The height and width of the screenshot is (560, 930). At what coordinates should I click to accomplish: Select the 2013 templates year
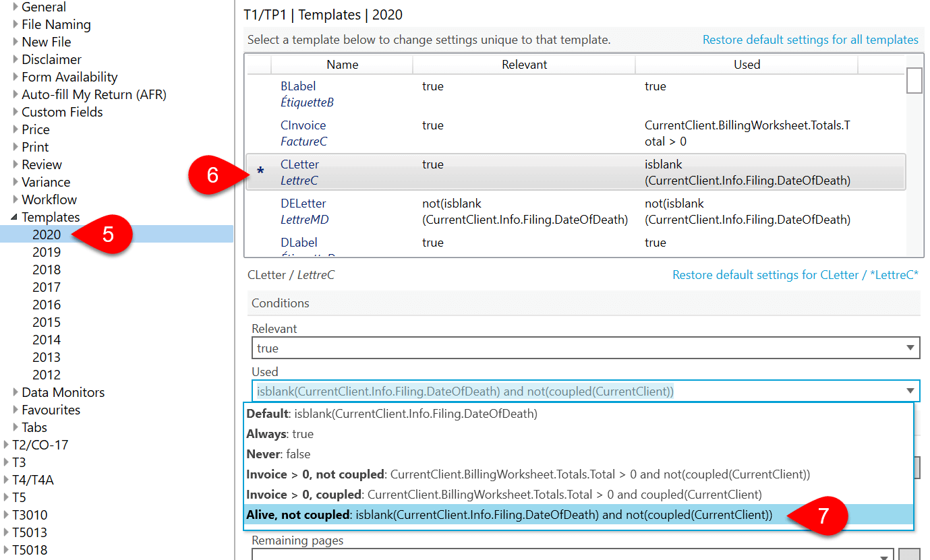click(47, 357)
